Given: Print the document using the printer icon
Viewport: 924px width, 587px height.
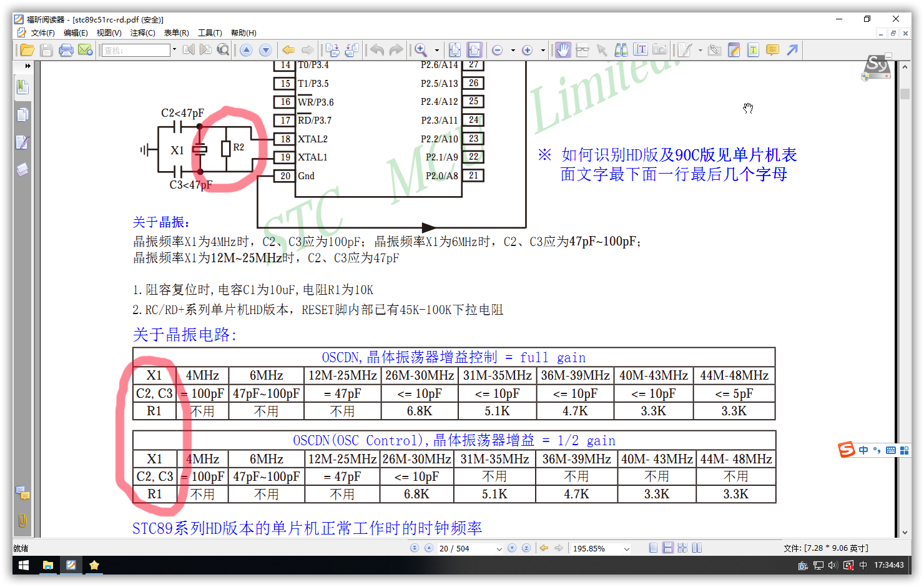Looking at the screenshot, I should (x=66, y=50).
